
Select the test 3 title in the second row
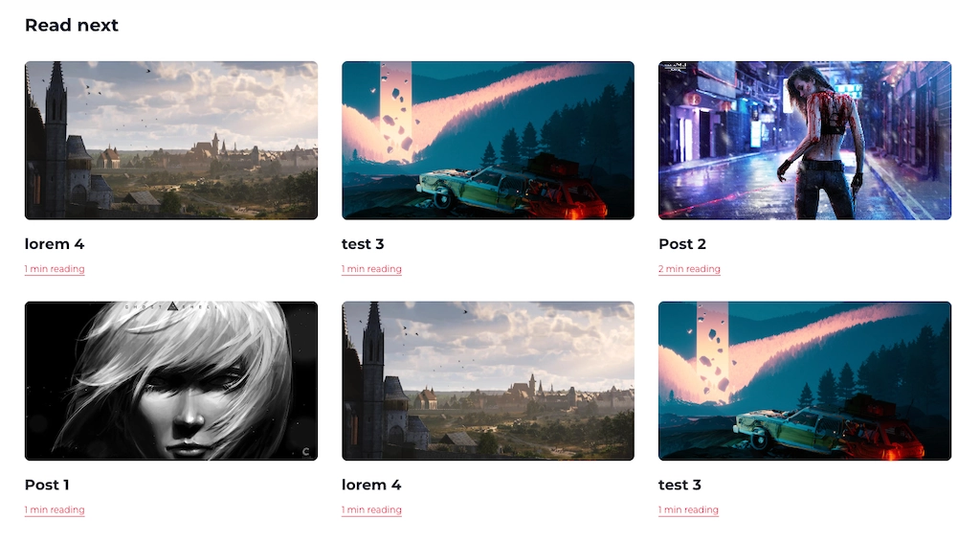679,486
